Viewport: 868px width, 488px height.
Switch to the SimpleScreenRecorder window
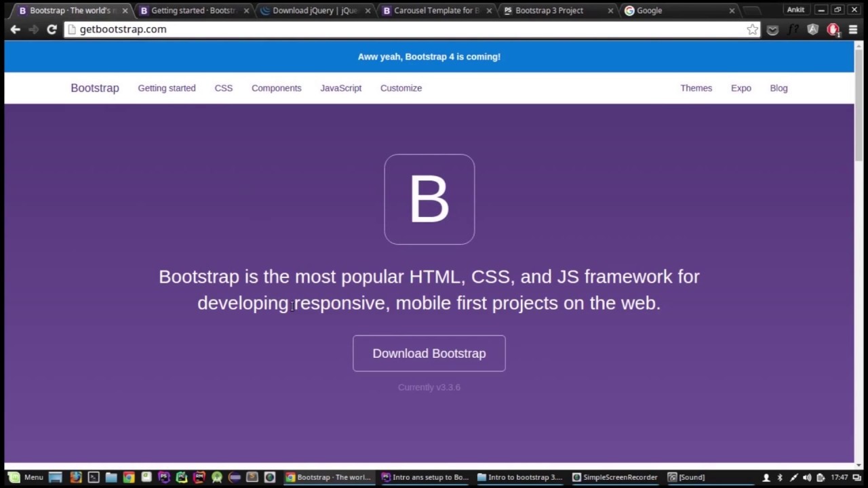pos(616,477)
